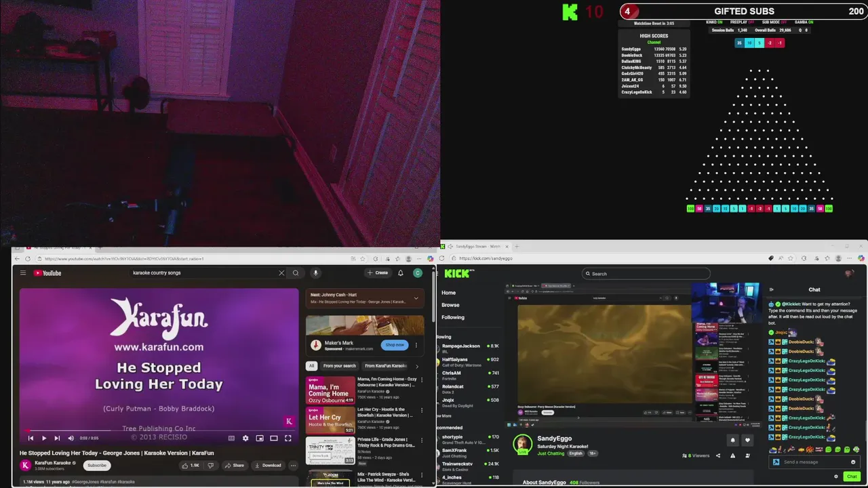Screen dimensions: 868x488
Task: Click the YouTube search input field
Action: 203,273
